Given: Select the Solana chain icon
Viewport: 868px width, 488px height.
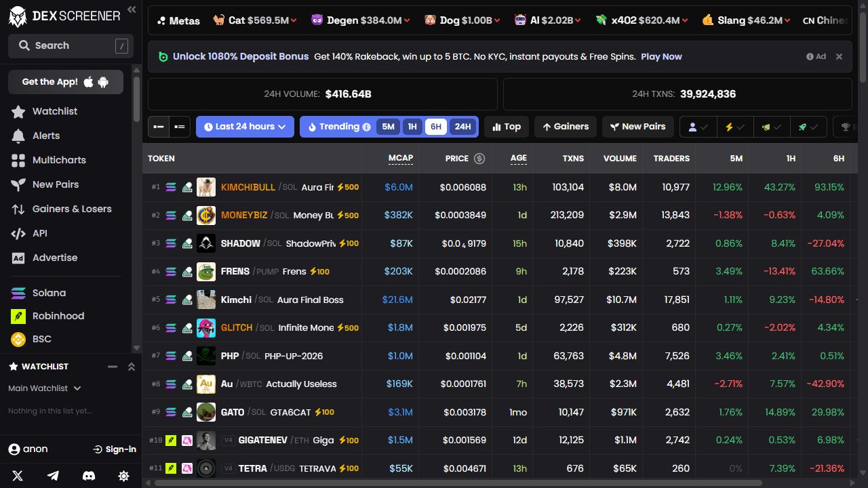Looking at the screenshot, I should point(19,293).
